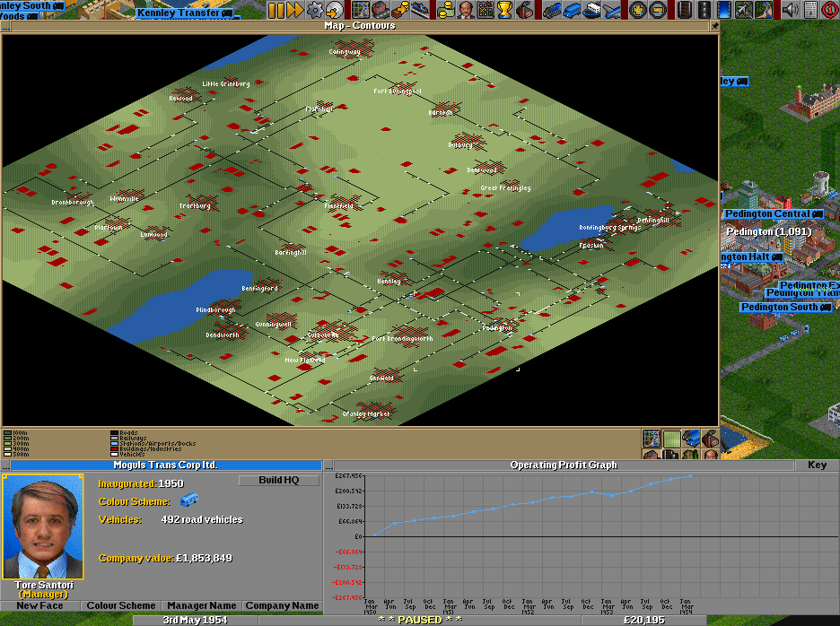Click the Caringway town on the map
The width and height of the screenshot is (840, 626).
345,52
